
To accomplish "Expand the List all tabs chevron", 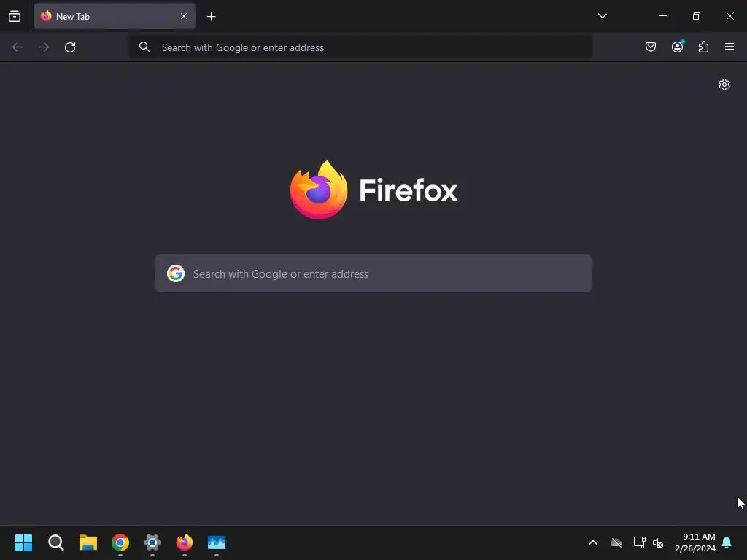I will click(x=602, y=16).
